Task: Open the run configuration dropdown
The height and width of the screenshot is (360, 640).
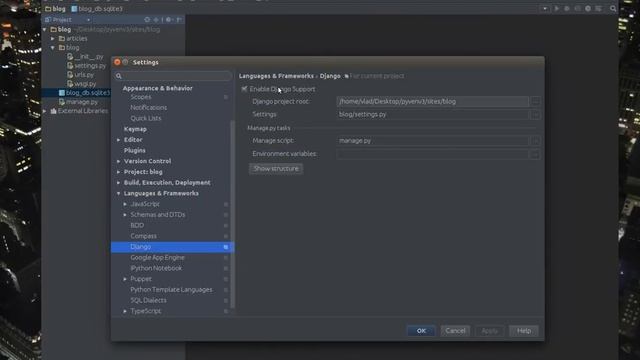Action: (x=545, y=8)
